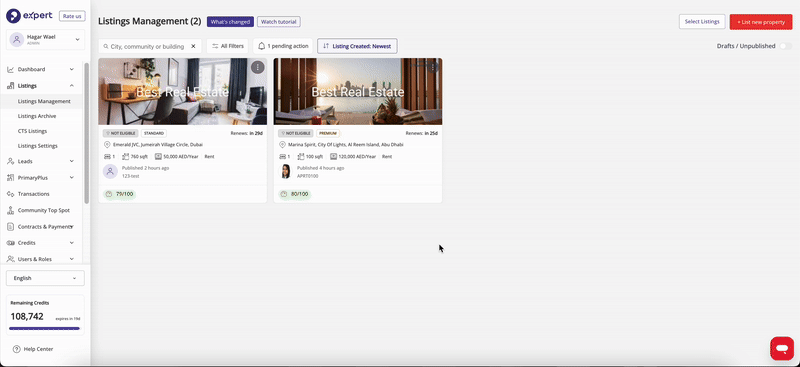Click the List new property button

click(x=761, y=22)
